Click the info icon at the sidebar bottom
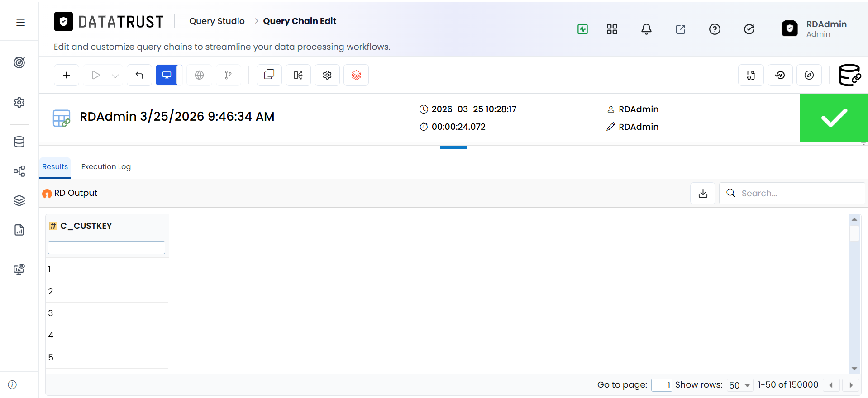The height and width of the screenshot is (398, 868). [13, 384]
